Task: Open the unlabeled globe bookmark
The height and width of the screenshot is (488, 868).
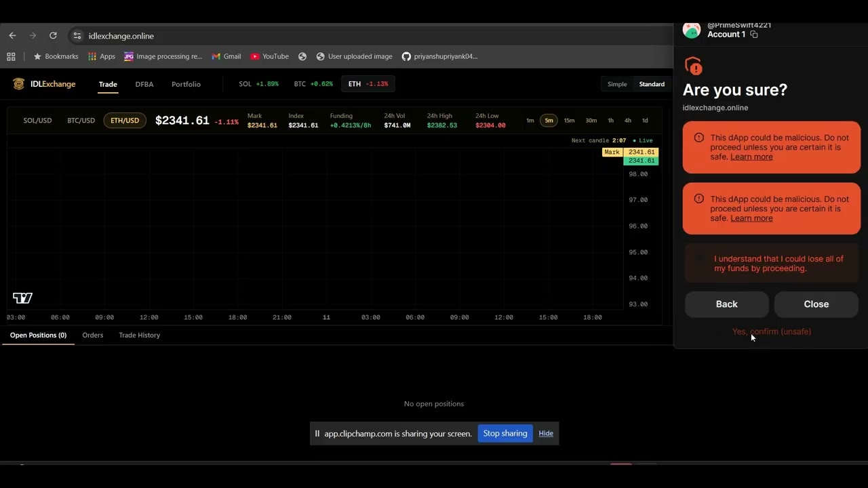Action: [302, 56]
